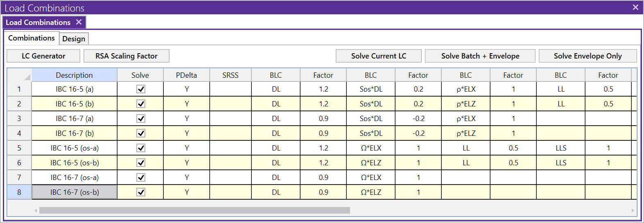Select the Description column header

(x=75, y=75)
